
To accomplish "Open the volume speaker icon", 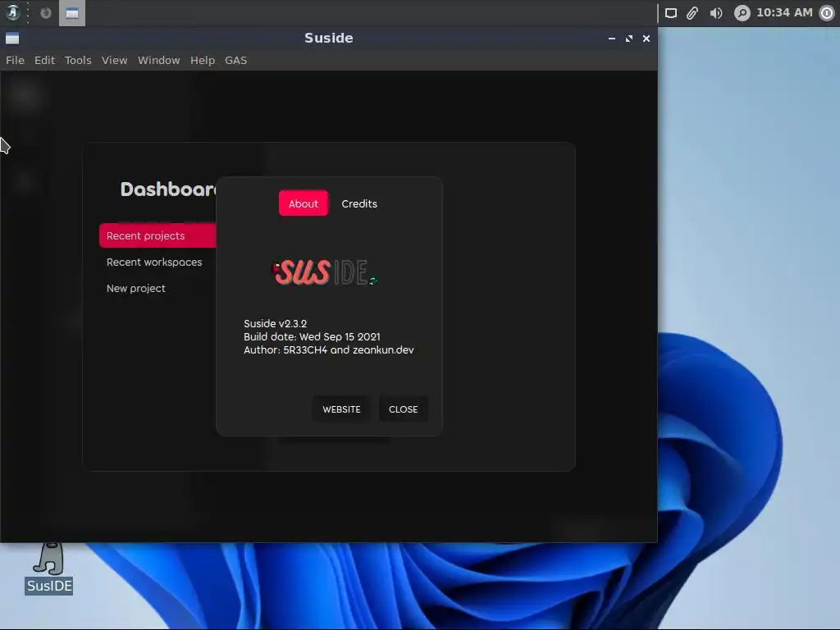I will (x=716, y=13).
